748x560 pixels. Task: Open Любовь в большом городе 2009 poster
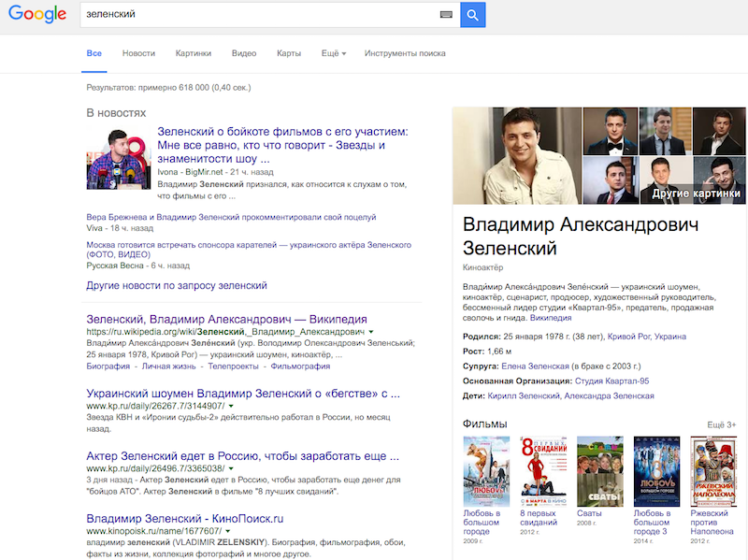coord(486,471)
